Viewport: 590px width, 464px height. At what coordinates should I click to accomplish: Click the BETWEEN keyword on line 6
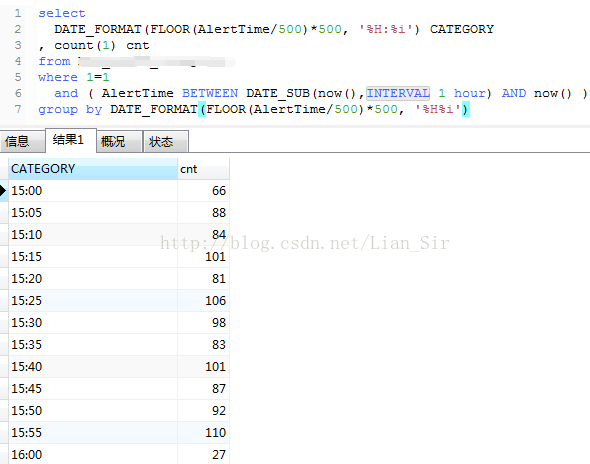click(x=210, y=93)
